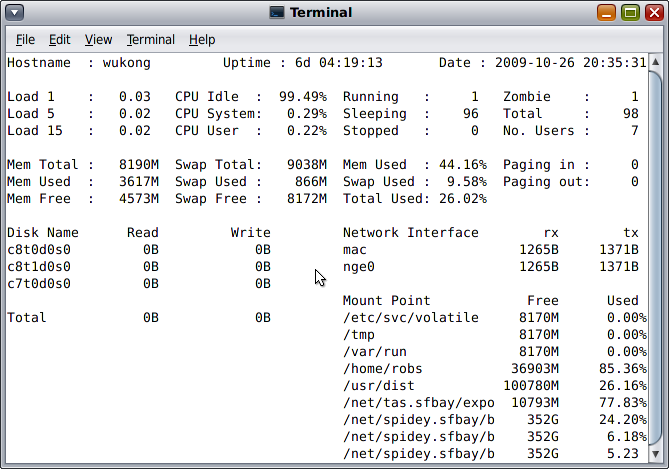
Task: Click the nge0 network interface entry
Action: [x=358, y=267]
